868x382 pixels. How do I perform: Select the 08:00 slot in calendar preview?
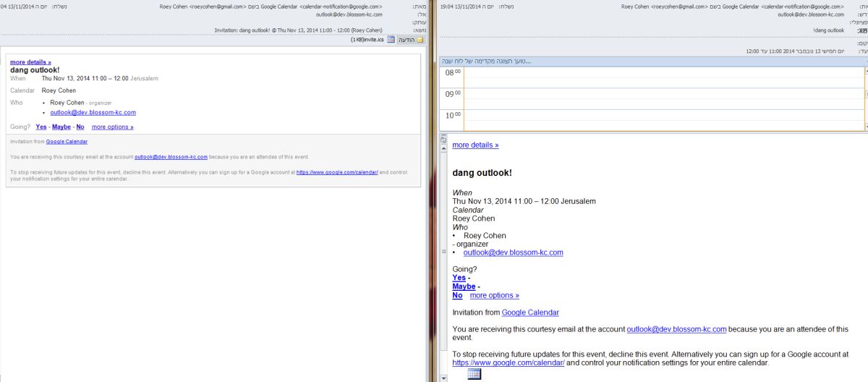(663, 77)
